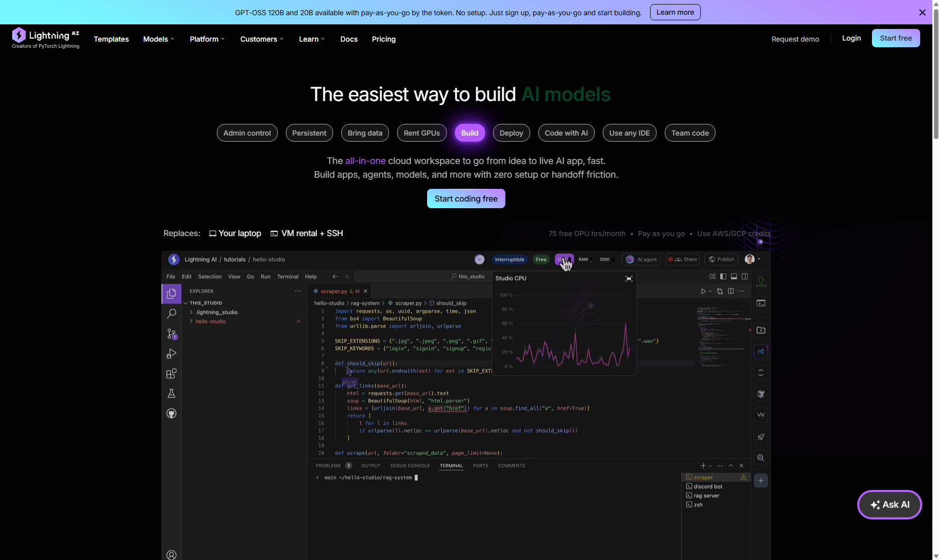Image resolution: width=940 pixels, height=560 pixels.
Task: Click the plus add-app button in right rail
Action: click(x=761, y=480)
